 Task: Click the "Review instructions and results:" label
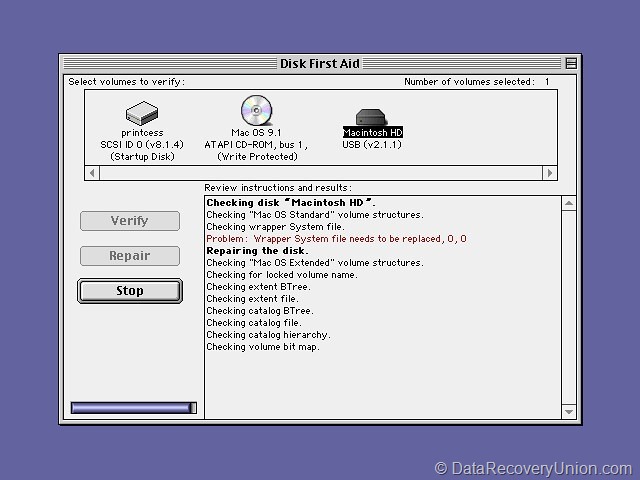pyautogui.click(x=278, y=188)
